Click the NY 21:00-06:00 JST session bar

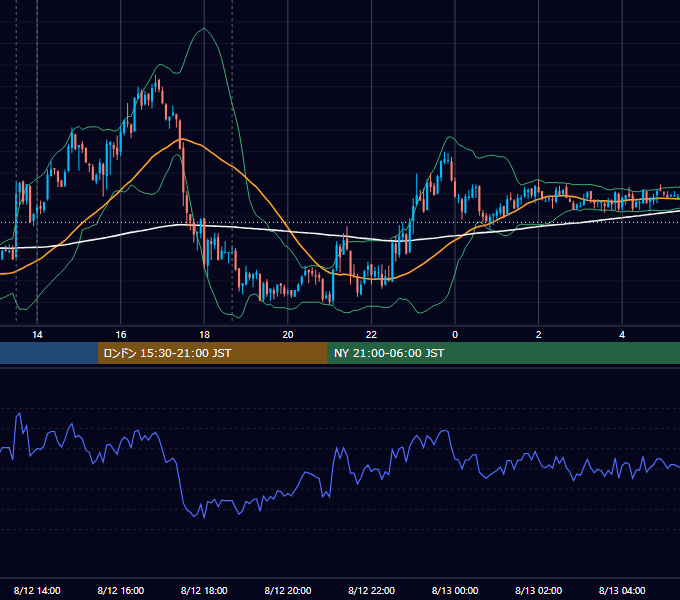coord(503,353)
